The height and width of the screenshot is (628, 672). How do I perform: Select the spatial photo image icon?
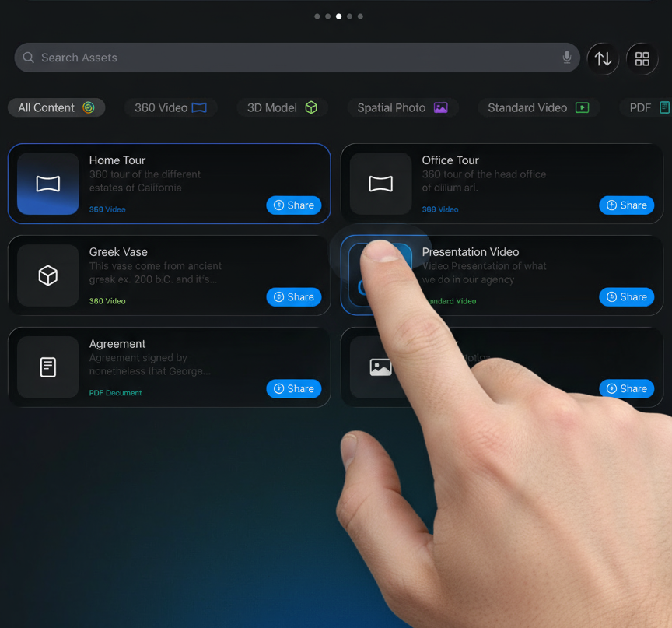click(x=380, y=367)
